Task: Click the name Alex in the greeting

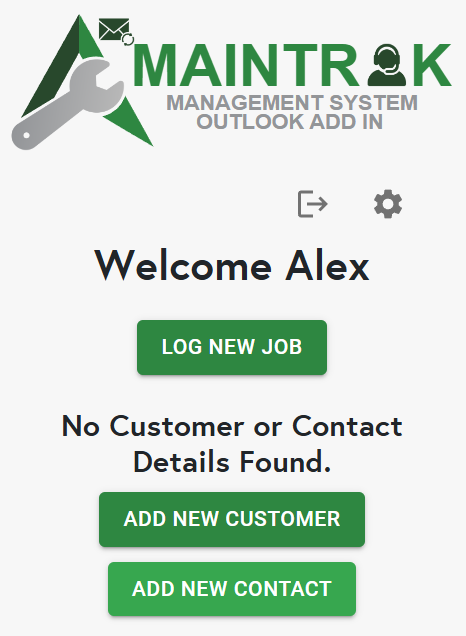Action: [328, 266]
